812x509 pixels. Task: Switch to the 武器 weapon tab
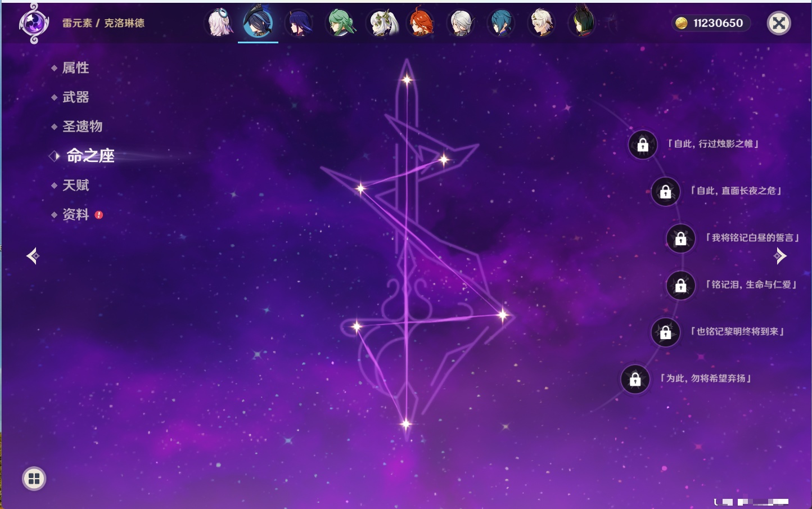[75, 97]
